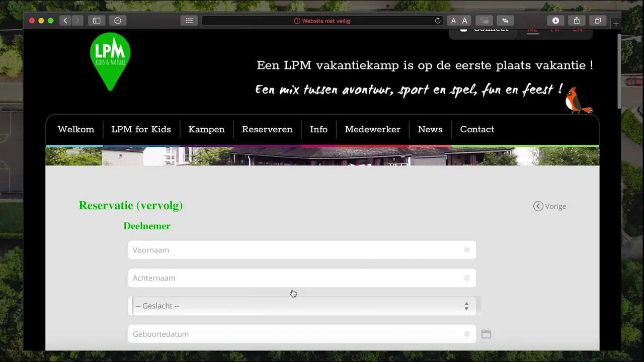The image size is (644, 362).
Task: Expand the Geslacht dropdown
Action: (302, 306)
